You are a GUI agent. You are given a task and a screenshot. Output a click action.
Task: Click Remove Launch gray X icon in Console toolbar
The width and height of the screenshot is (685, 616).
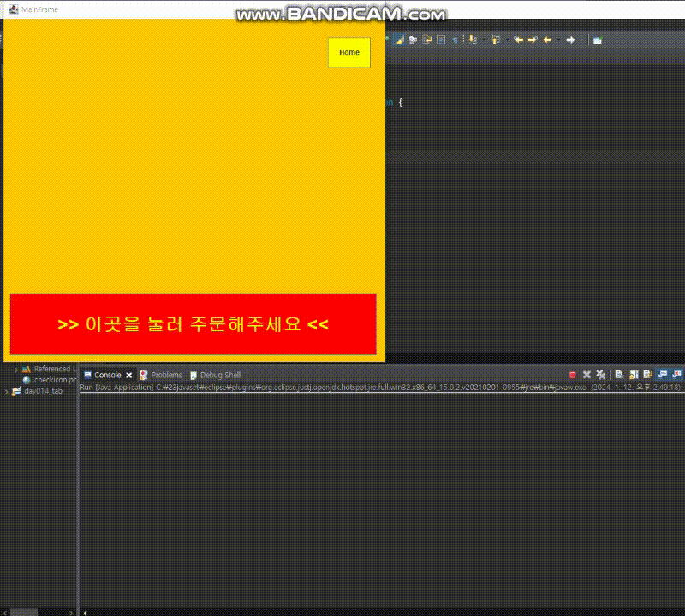pos(587,375)
